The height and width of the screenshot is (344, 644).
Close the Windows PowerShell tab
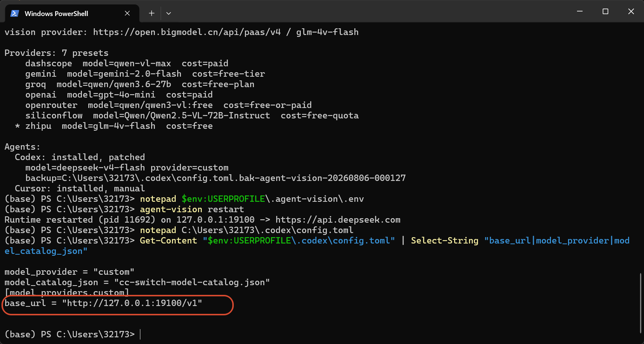(x=127, y=13)
